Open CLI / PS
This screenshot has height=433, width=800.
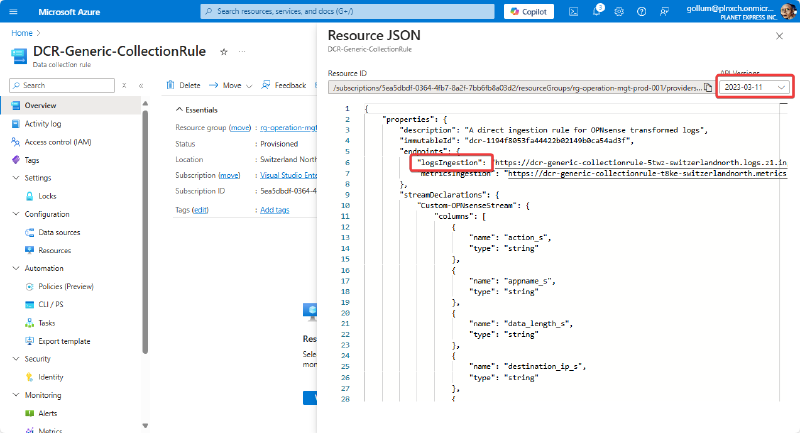pyautogui.click(x=51, y=304)
